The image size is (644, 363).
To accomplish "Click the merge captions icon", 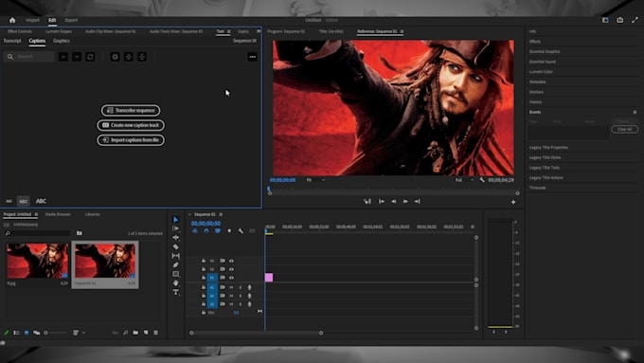I will point(142,57).
